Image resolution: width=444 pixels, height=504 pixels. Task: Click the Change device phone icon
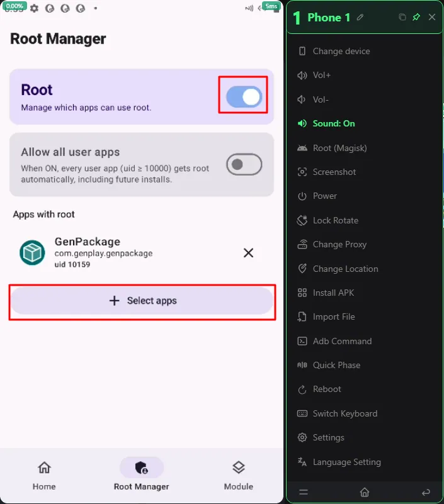click(302, 51)
